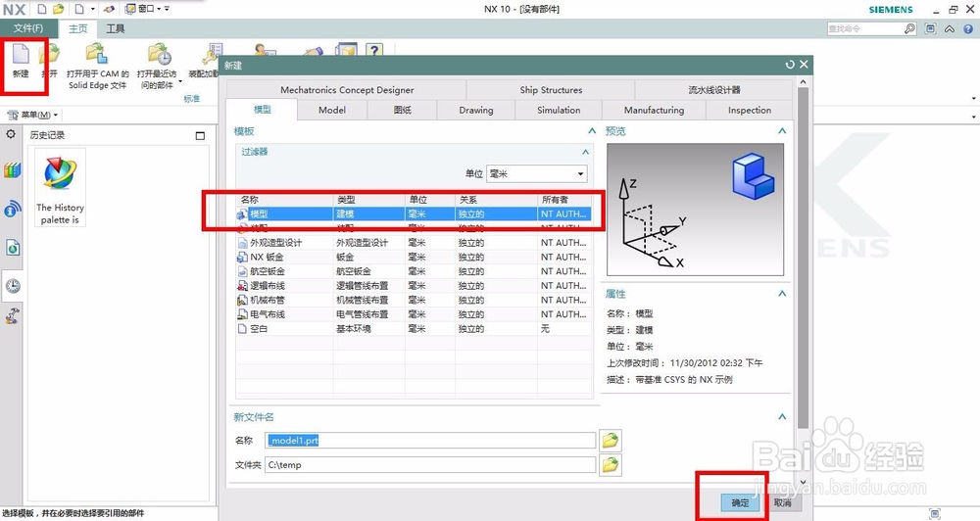The width and height of the screenshot is (980, 521).
Task: Select the Inspection tab
Action: (750, 110)
